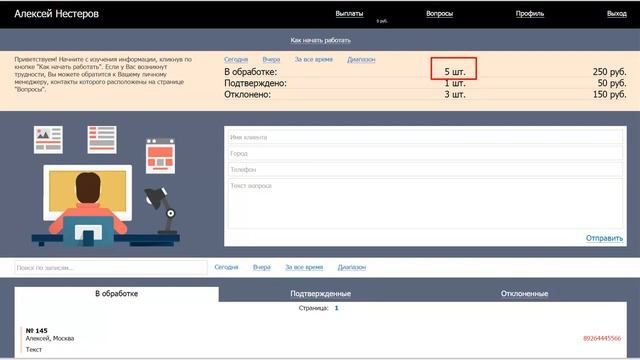Click the Город input field
640x360 pixels.
click(x=425, y=153)
